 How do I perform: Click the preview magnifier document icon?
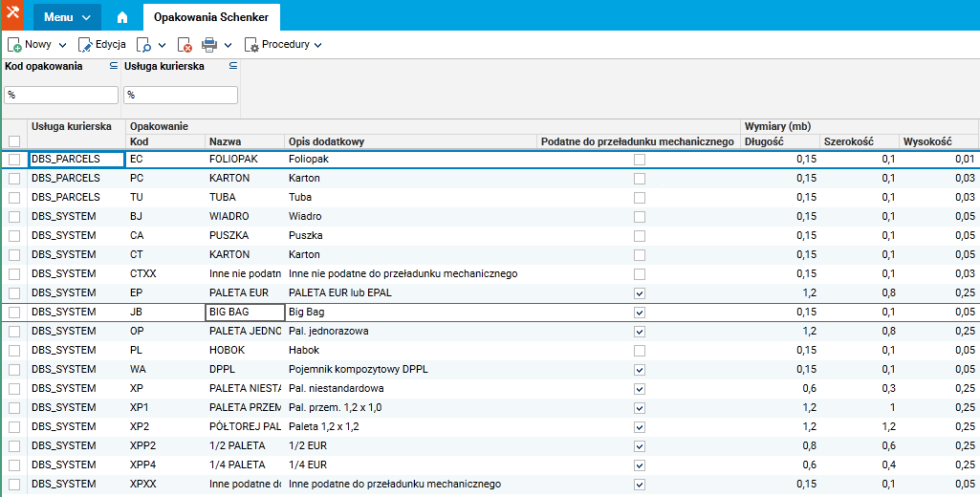click(x=144, y=45)
